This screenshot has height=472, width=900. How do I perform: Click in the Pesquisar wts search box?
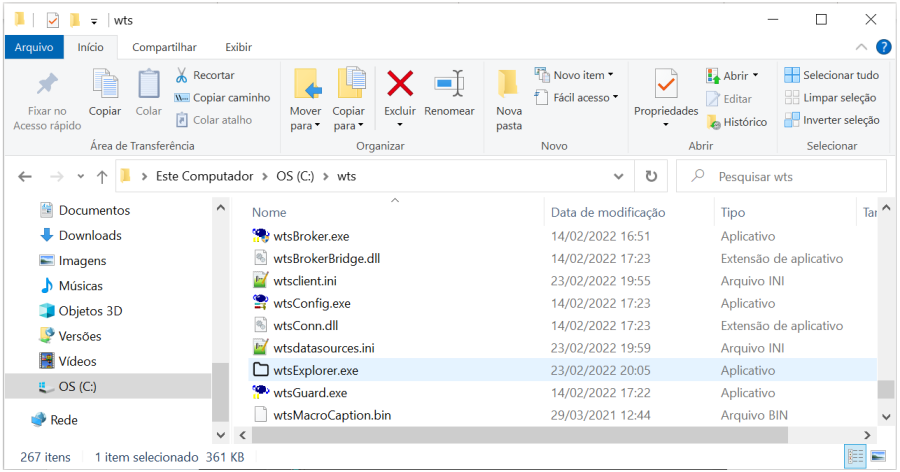782,176
